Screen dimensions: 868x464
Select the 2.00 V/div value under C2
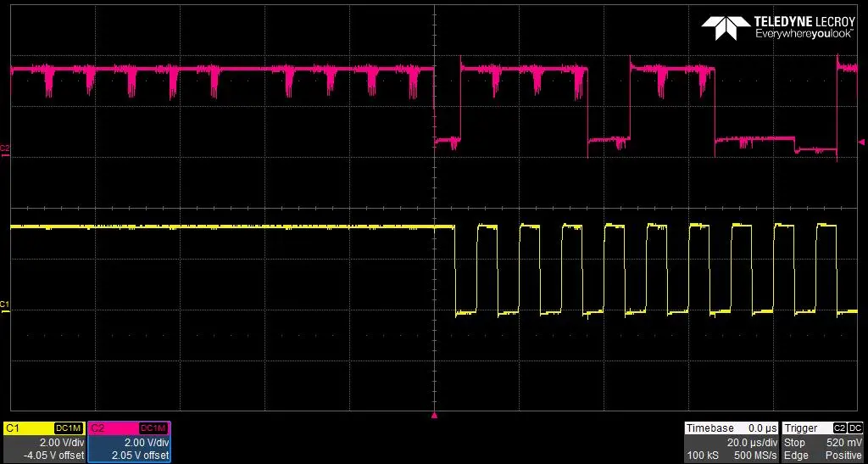(146, 443)
